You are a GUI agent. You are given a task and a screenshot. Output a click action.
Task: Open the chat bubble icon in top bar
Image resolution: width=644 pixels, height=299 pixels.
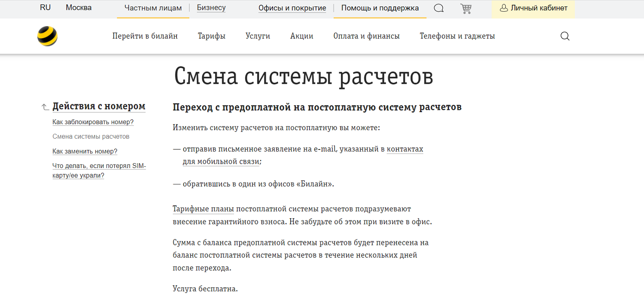[439, 8]
